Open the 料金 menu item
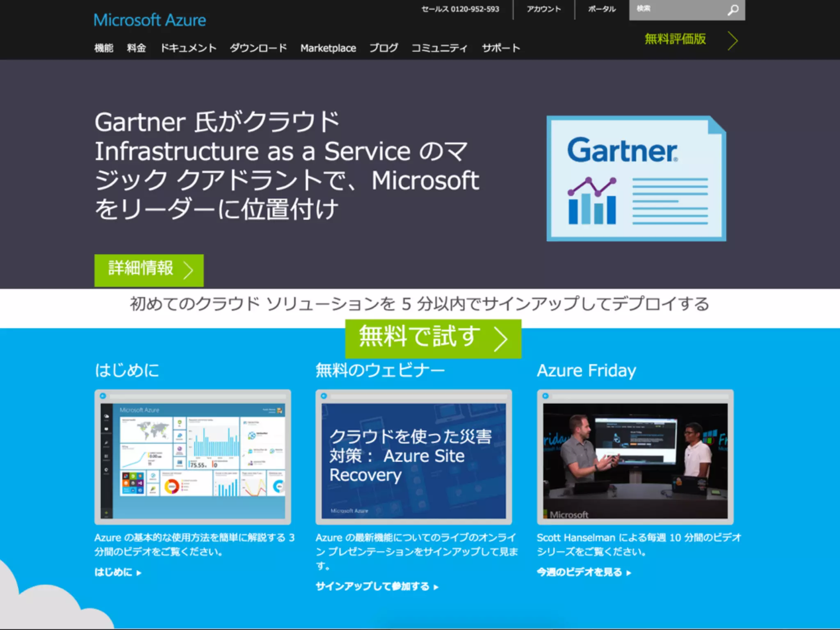840x630 pixels. click(x=137, y=48)
